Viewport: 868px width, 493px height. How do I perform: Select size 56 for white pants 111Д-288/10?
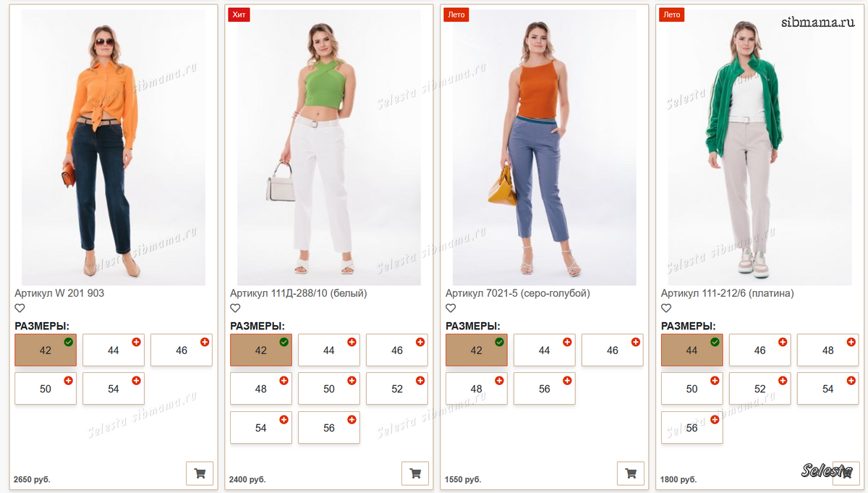click(329, 428)
